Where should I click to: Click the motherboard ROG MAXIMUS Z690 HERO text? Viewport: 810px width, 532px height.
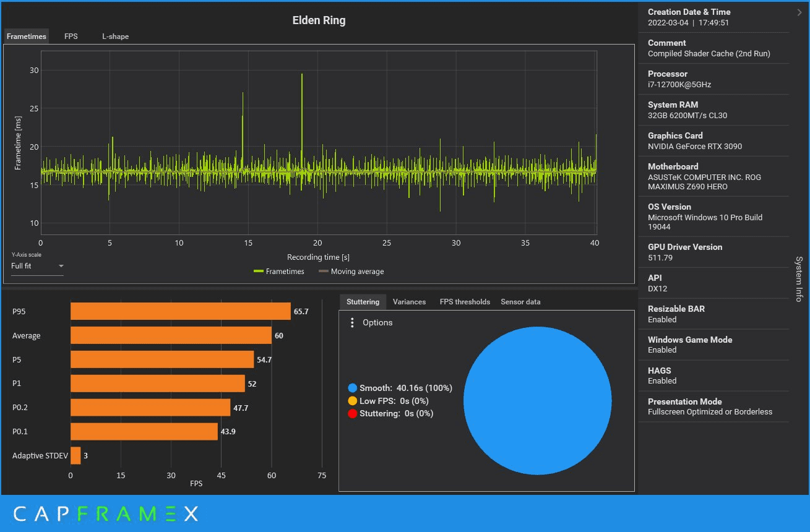[x=705, y=182]
